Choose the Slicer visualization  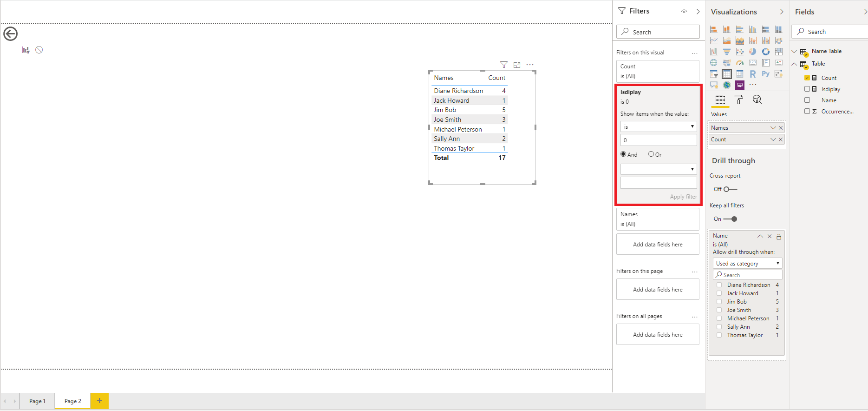[x=714, y=74]
